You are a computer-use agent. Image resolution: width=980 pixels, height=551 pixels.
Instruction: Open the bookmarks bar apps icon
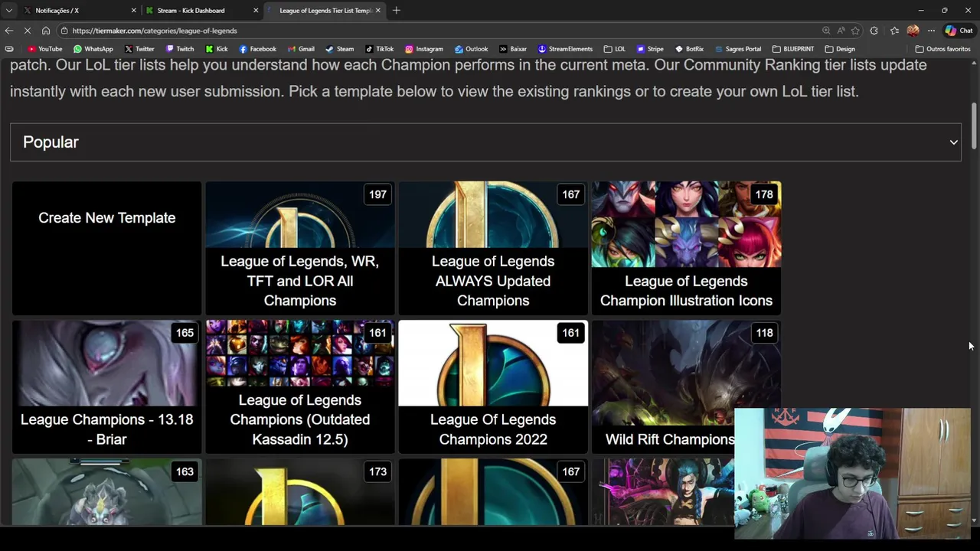coord(8,49)
